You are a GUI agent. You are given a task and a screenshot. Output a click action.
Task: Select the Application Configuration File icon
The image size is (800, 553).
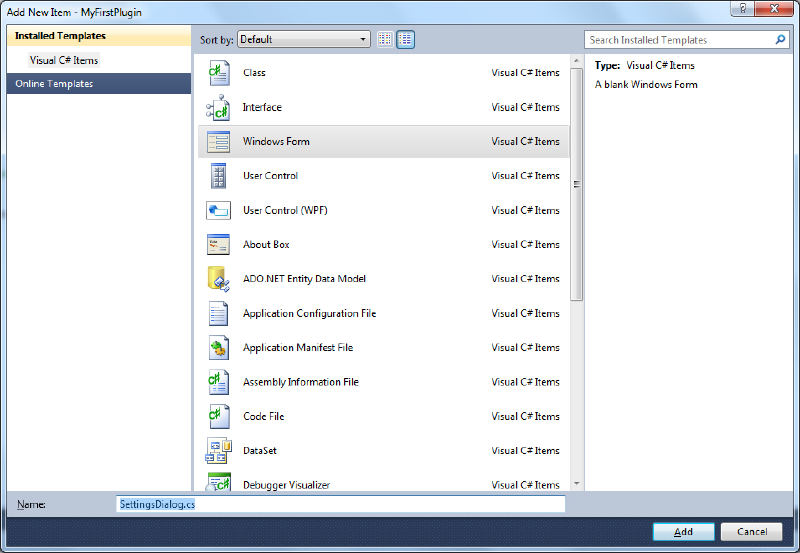click(218, 313)
